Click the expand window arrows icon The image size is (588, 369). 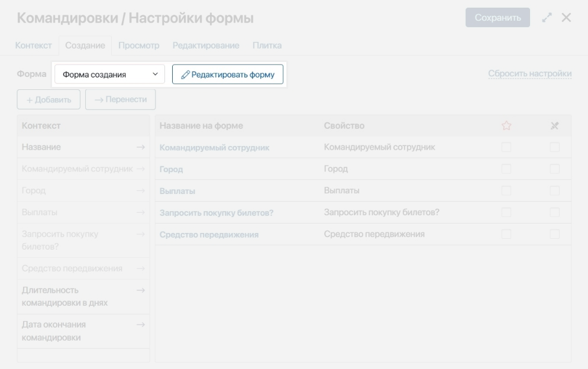pos(548,18)
